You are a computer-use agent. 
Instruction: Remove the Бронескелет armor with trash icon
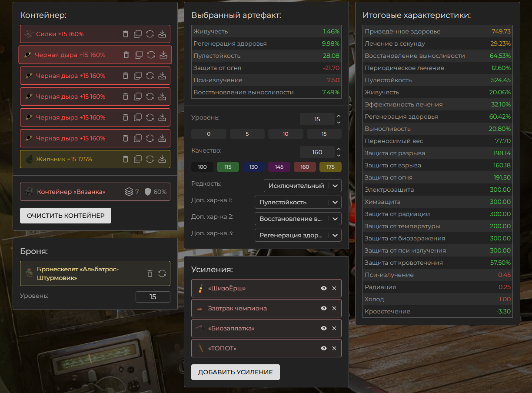tap(150, 273)
